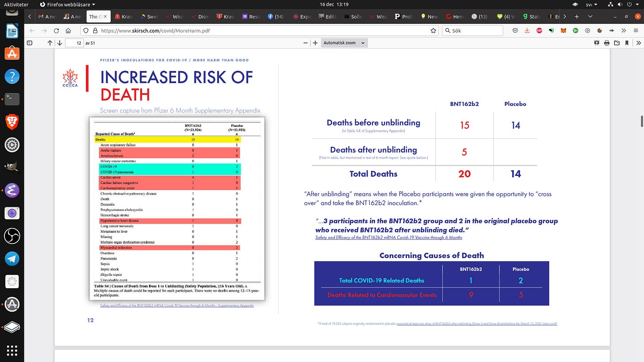Open the 'Safety and Efficacy... through 6 Months' link
Image resolution: width=644 pixels, height=362 pixels.
pos(389,237)
